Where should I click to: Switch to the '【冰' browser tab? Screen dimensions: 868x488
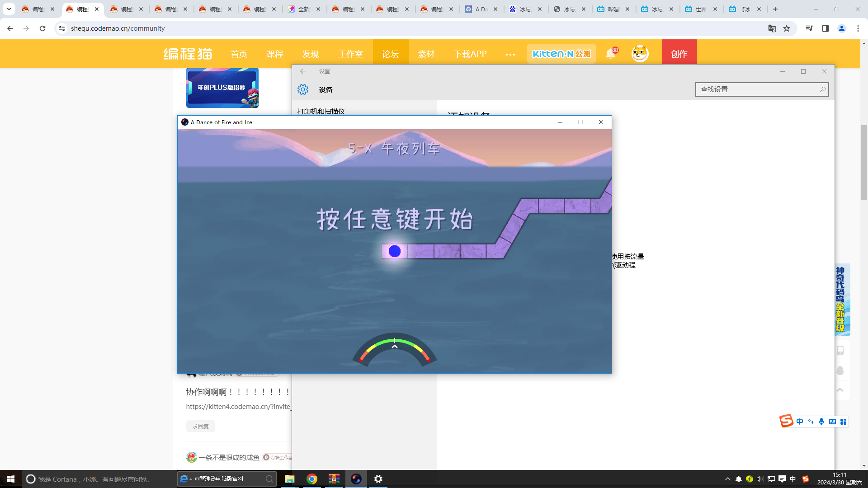[745, 9]
